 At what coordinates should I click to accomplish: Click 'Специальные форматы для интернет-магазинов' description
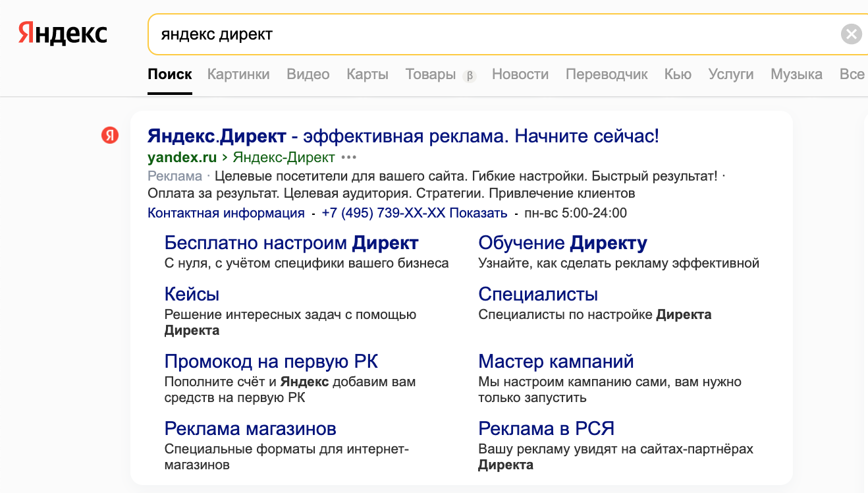coord(286,457)
